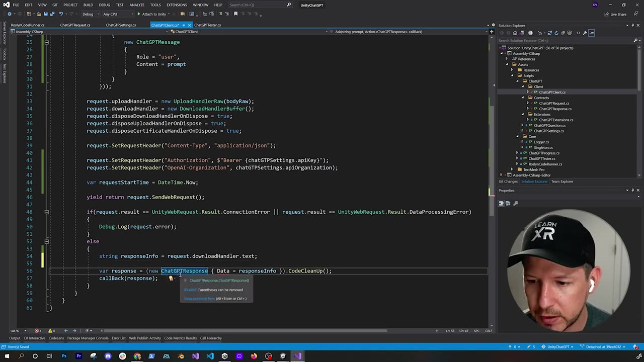The width and height of the screenshot is (644, 362).
Task: Click the Attach to Unity button
Action: click(151, 14)
